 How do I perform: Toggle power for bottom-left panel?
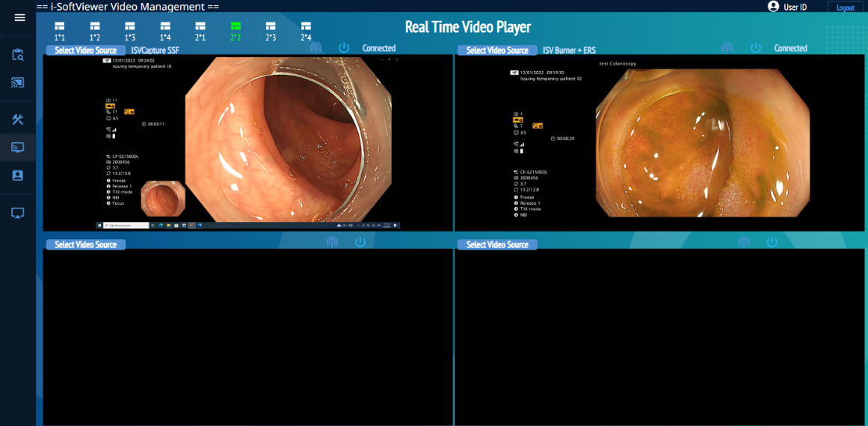pyautogui.click(x=360, y=242)
